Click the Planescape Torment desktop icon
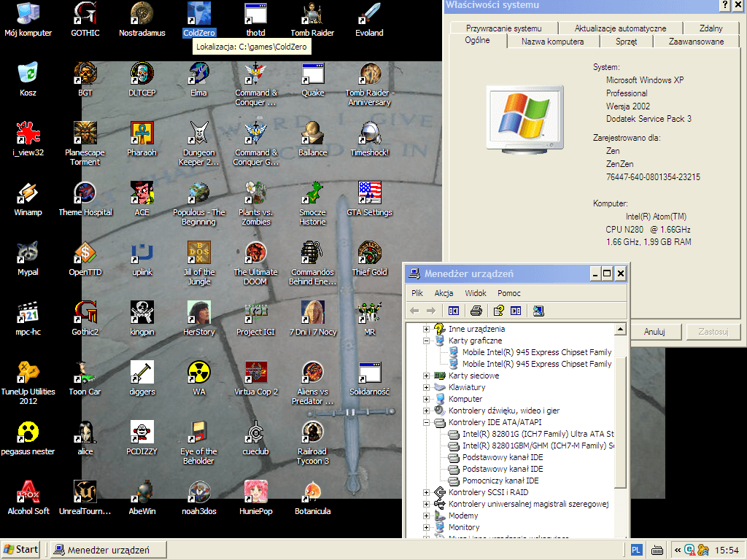747x560 pixels. pyautogui.click(x=85, y=144)
